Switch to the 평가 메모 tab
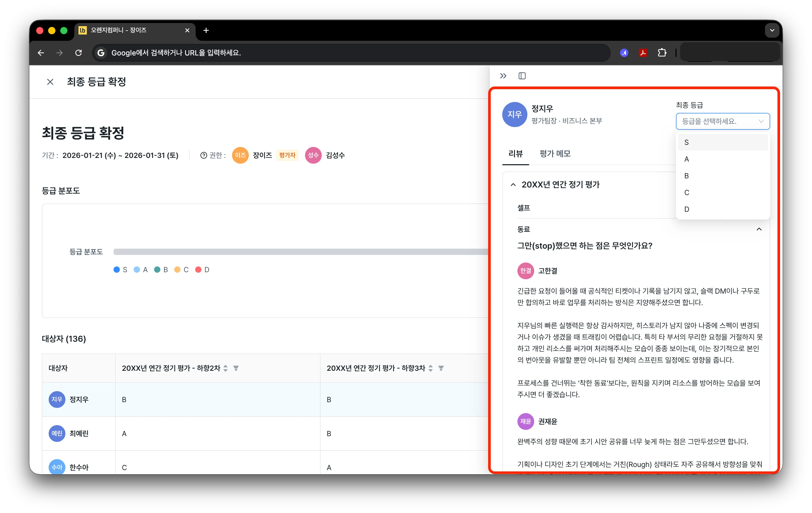The height and width of the screenshot is (513, 812). point(555,154)
